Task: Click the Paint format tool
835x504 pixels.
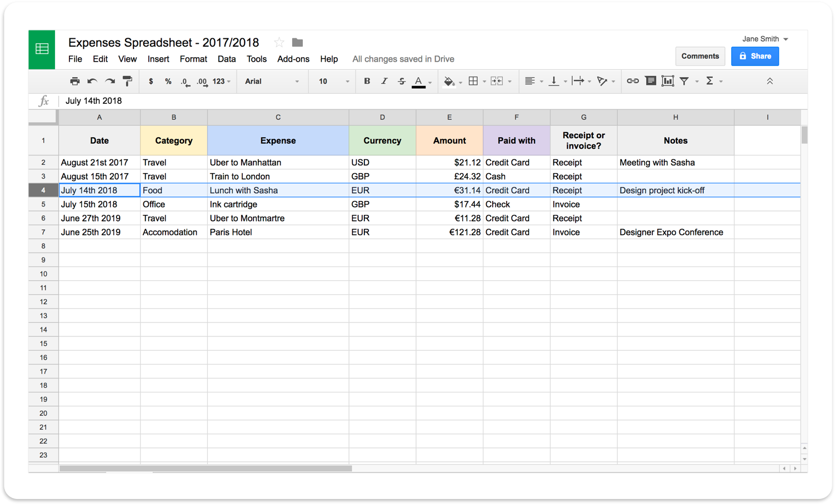Action: click(x=127, y=81)
